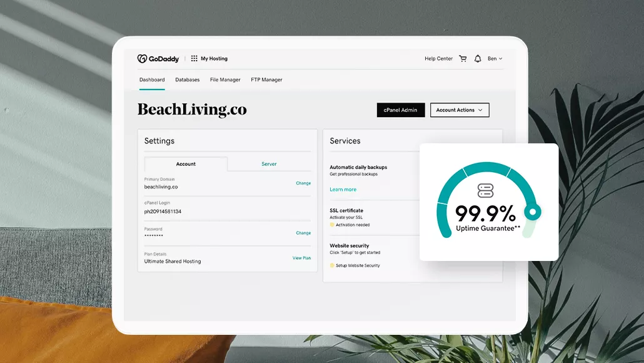Click cPanel login ph20914581134
The width and height of the screenshot is (644, 363).
coord(163,212)
